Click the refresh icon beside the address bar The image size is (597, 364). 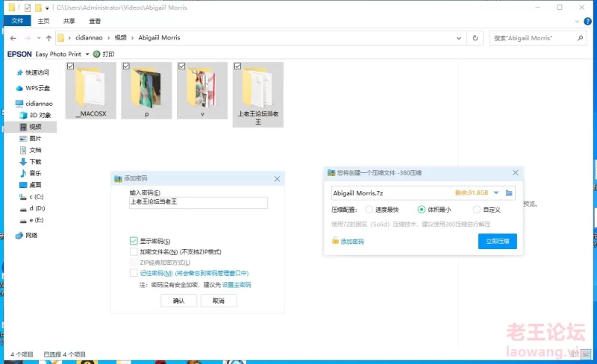point(475,37)
